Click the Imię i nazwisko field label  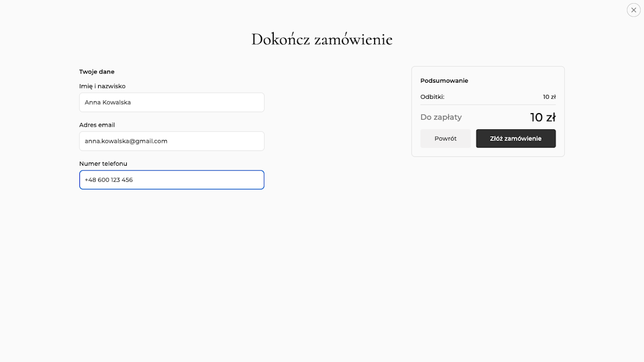[x=103, y=86]
